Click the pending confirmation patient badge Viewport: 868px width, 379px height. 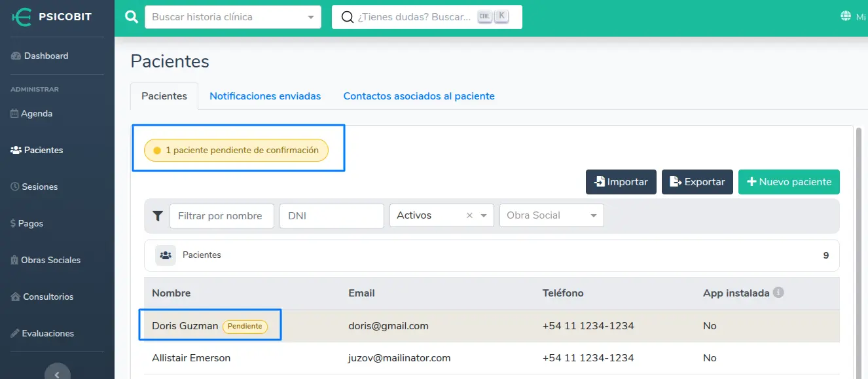[x=236, y=151]
